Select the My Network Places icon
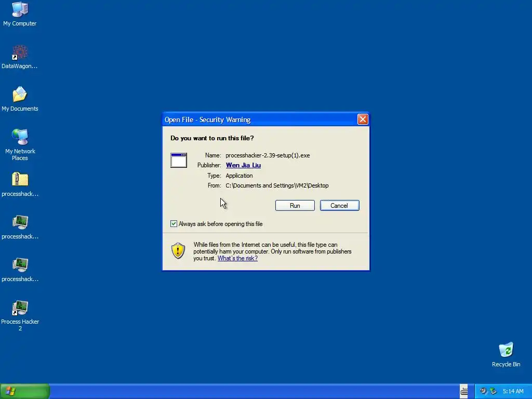The image size is (532, 399). (20, 144)
